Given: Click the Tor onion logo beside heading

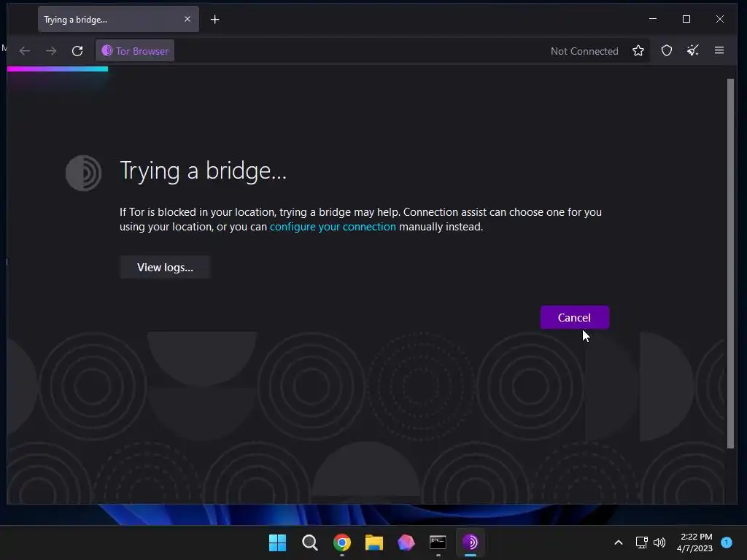Looking at the screenshot, I should pos(83,173).
